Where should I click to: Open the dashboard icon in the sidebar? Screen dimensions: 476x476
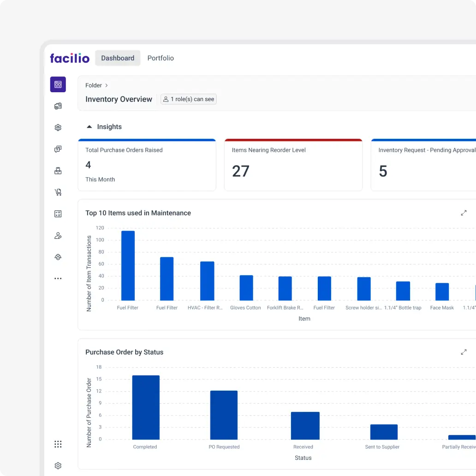(x=58, y=84)
